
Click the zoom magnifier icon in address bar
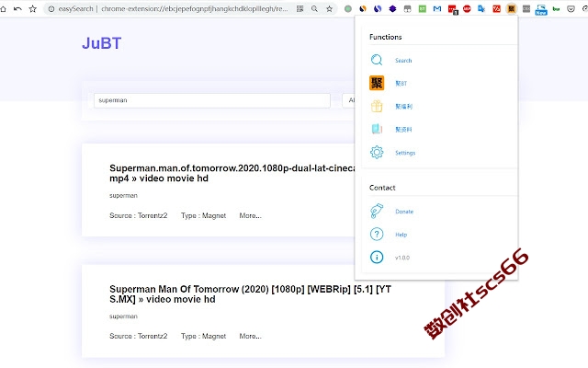pyautogui.click(x=314, y=8)
